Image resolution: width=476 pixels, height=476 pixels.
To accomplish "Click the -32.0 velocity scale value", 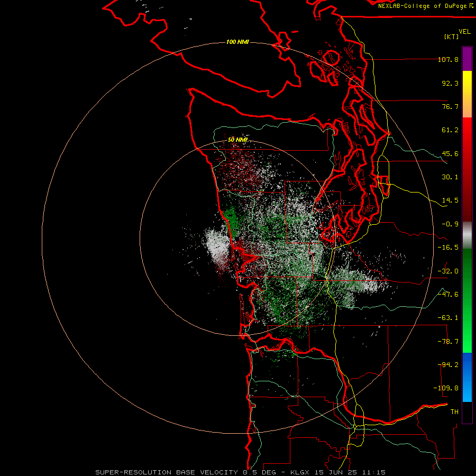I will tap(448, 271).
